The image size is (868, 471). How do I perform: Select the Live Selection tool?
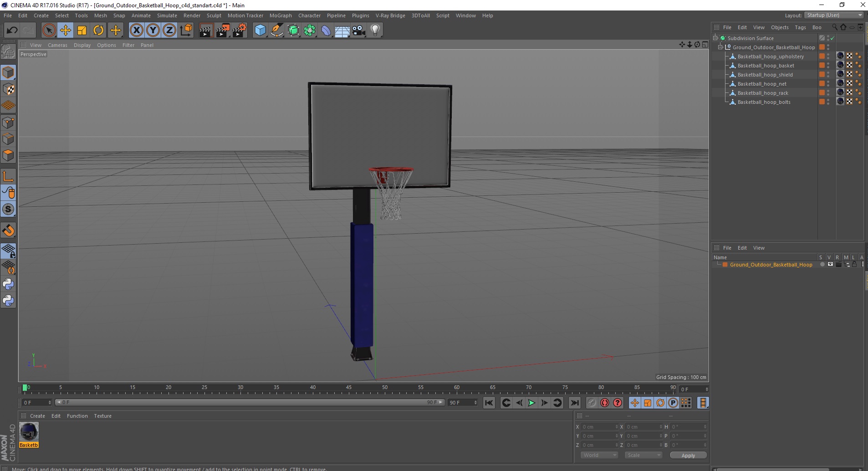click(x=49, y=31)
